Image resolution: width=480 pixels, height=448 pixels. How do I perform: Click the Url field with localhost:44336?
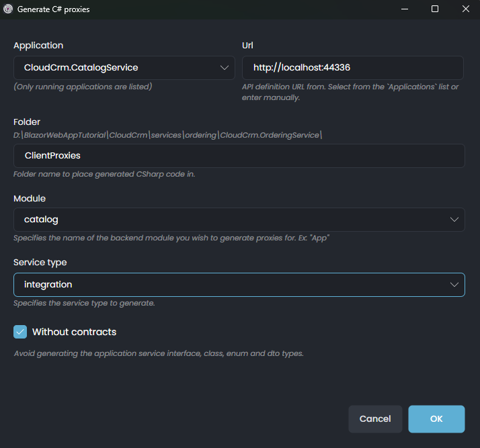pyautogui.click(x=352, y=67)
